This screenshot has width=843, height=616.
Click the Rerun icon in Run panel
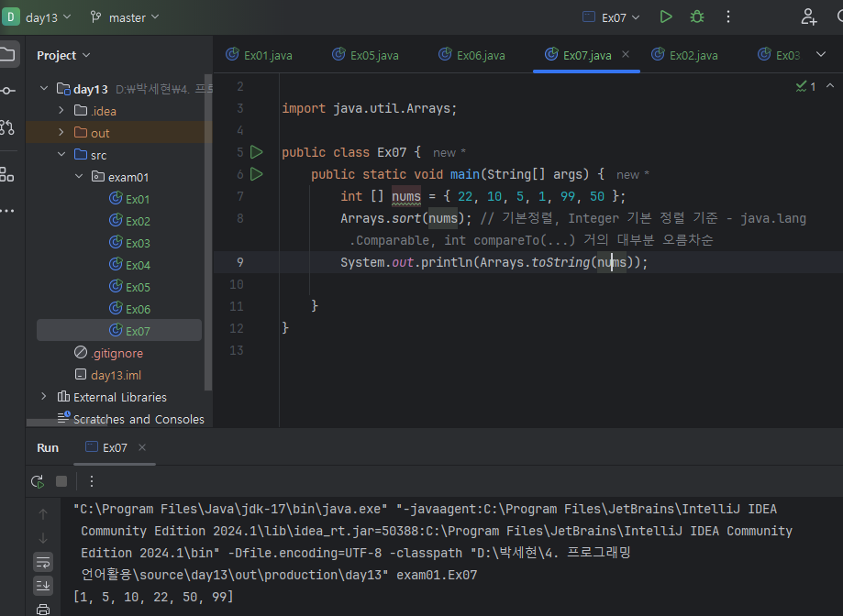click(x=38, y=481)
